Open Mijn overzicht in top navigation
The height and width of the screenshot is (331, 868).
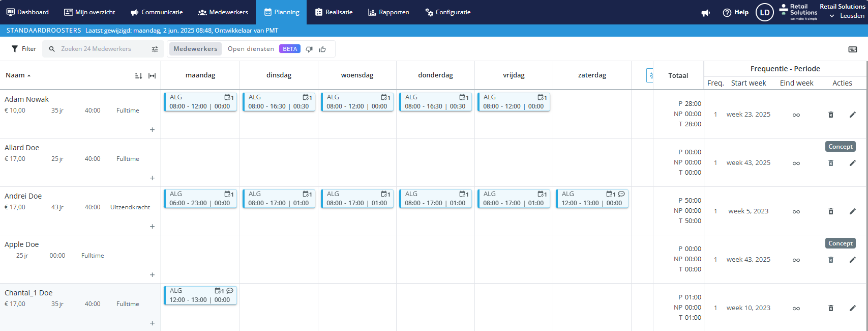coord(89,12)
